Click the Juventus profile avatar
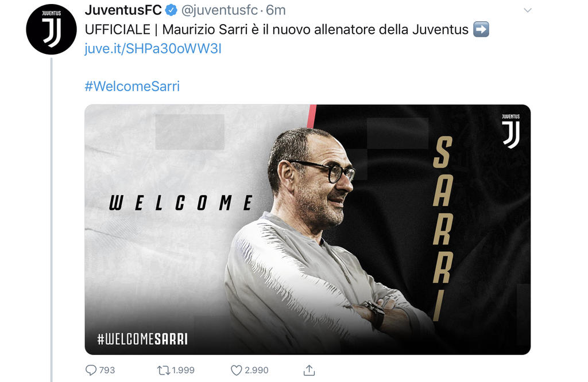This screenshot has width=588, height=382. (x=51, y=29)
